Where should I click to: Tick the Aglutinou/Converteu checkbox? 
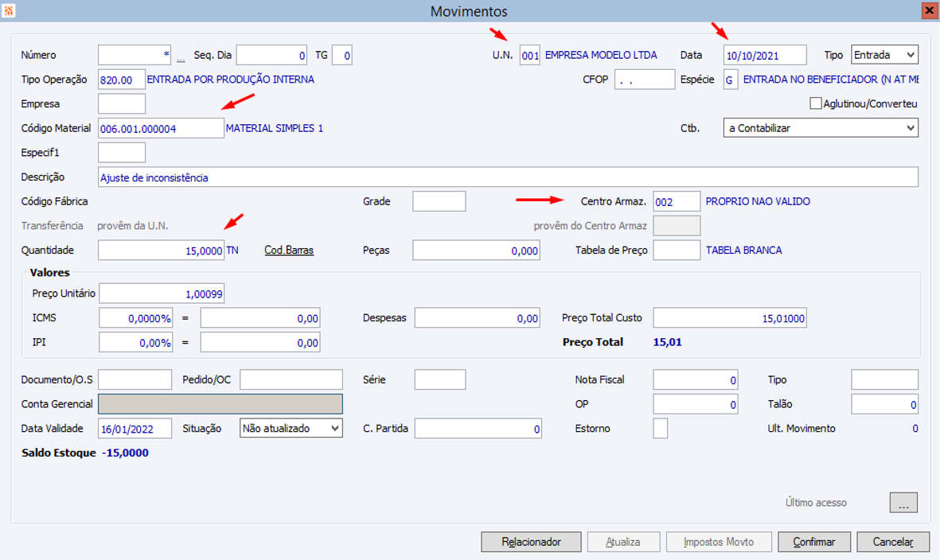(815, 103)
